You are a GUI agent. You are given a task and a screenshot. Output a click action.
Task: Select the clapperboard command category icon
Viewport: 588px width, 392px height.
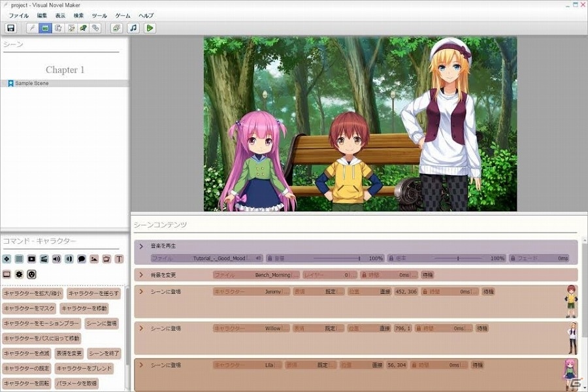tap(44, 259)
